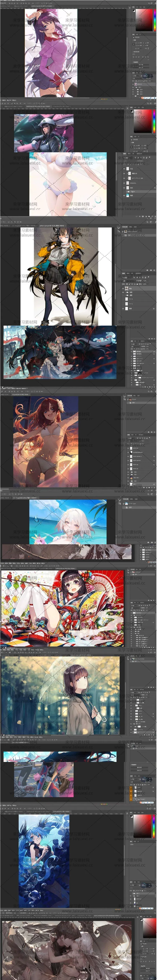Click share icon in purple-haired girl window
157x980 pixels.
click(156, 3)
